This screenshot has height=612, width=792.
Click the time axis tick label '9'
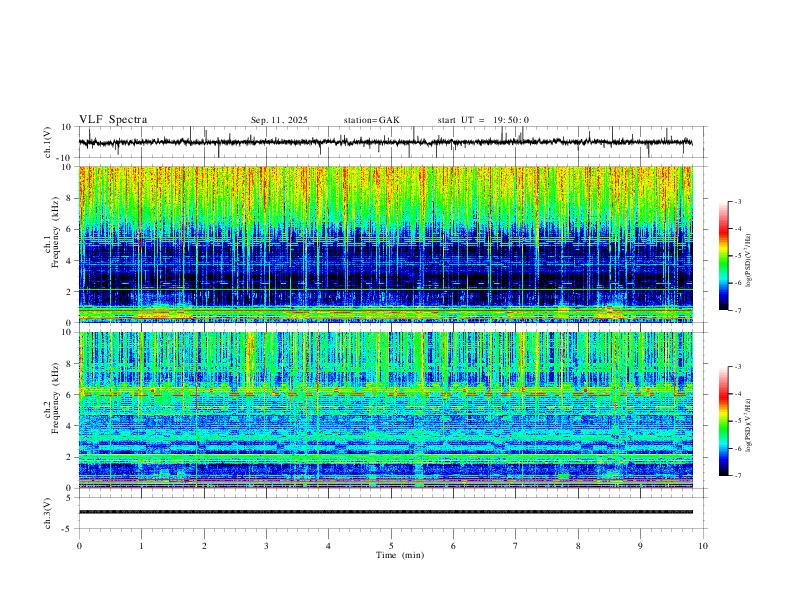[x=640, y=546]
